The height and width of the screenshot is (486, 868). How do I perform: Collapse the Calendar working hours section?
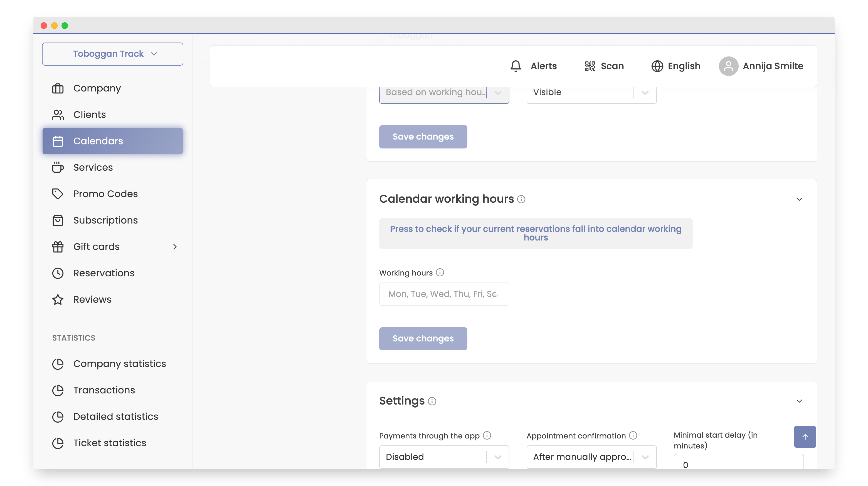coord(799,199)
